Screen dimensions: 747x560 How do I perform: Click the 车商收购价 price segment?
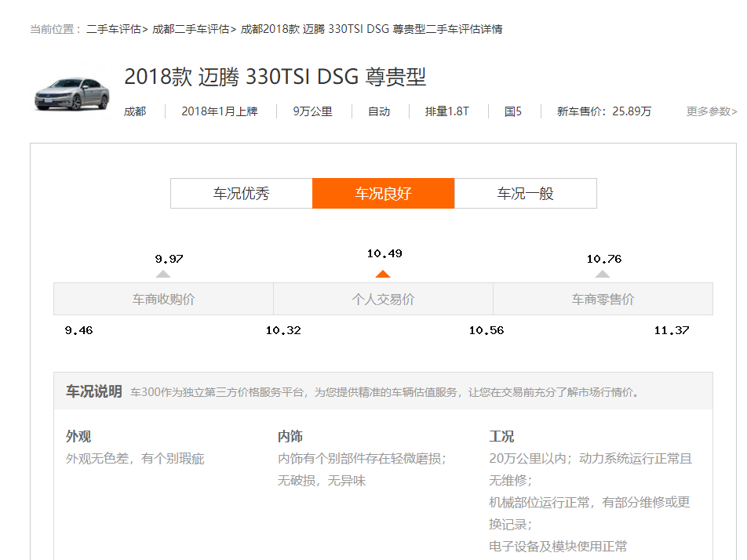[163, 299]
